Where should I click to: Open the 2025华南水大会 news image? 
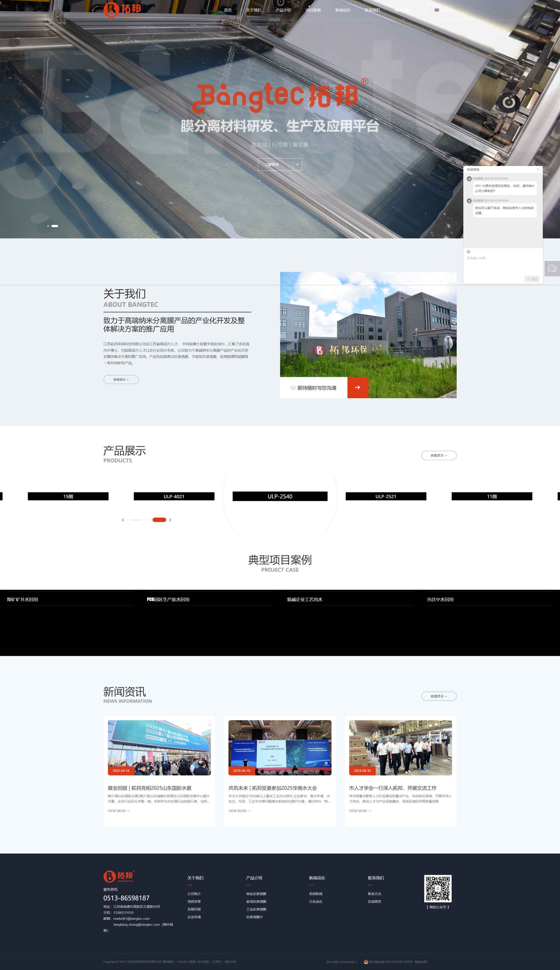pyautogui.click(x=280, y=747)
